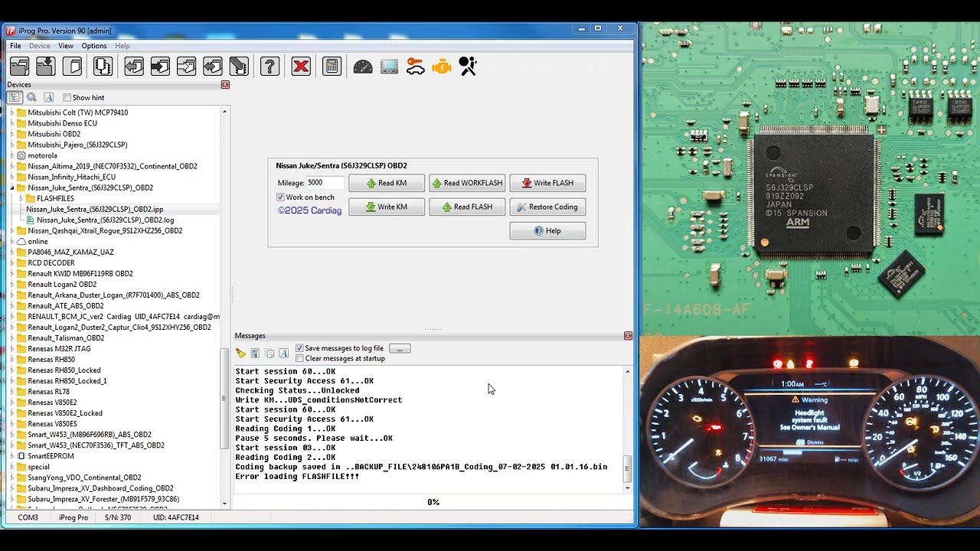Screen dimensions: 980x551
Task: Click the double-arrow compare device icon
Action: [213, 67]
